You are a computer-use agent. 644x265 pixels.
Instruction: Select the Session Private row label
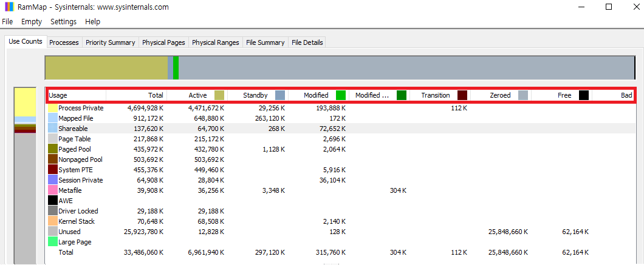point(80,179)
